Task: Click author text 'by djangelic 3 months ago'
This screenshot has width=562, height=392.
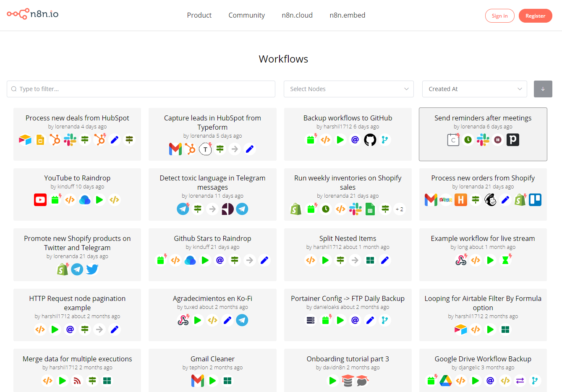Action: [x=483, y=367]
